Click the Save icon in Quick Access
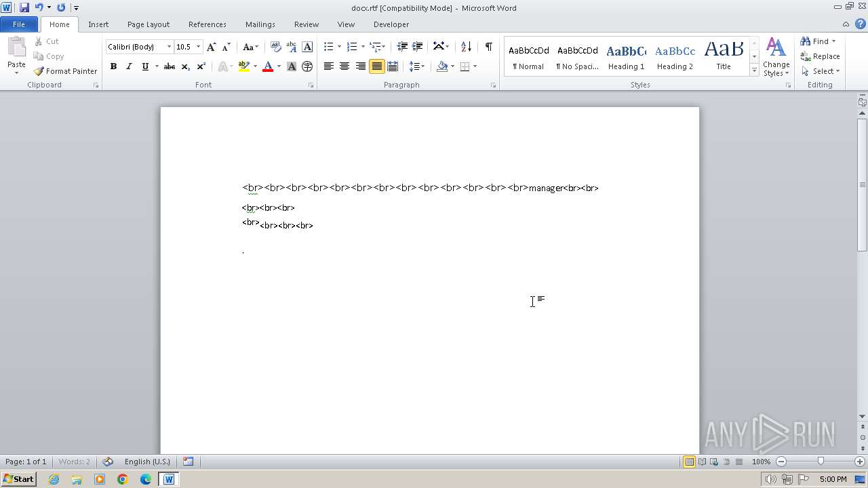The width and height of the screenshot is (868, 488). coord(24,7)
